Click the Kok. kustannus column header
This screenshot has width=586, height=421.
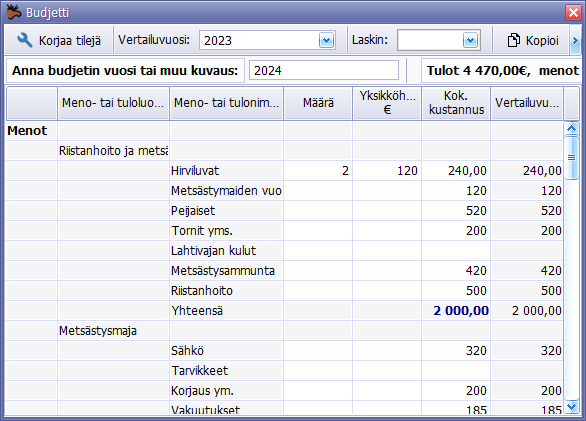tap(456, 103)
